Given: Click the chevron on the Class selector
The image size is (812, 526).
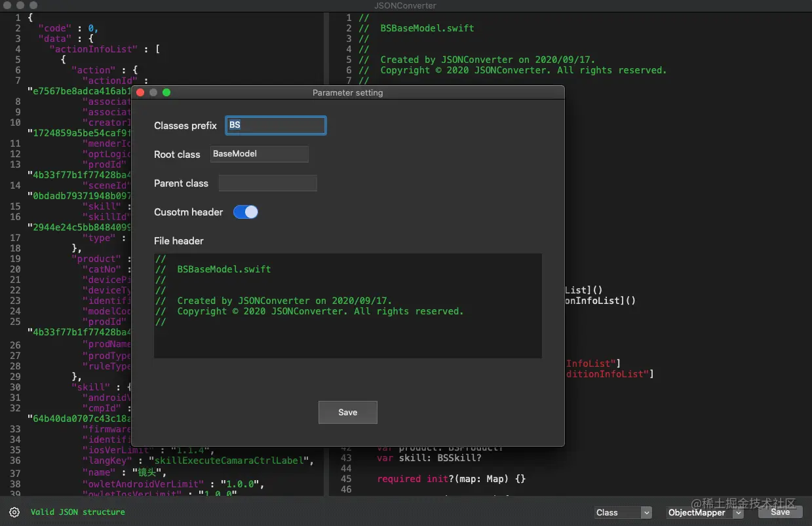Looking at the screenshot, I should click(x=646, y=512).
